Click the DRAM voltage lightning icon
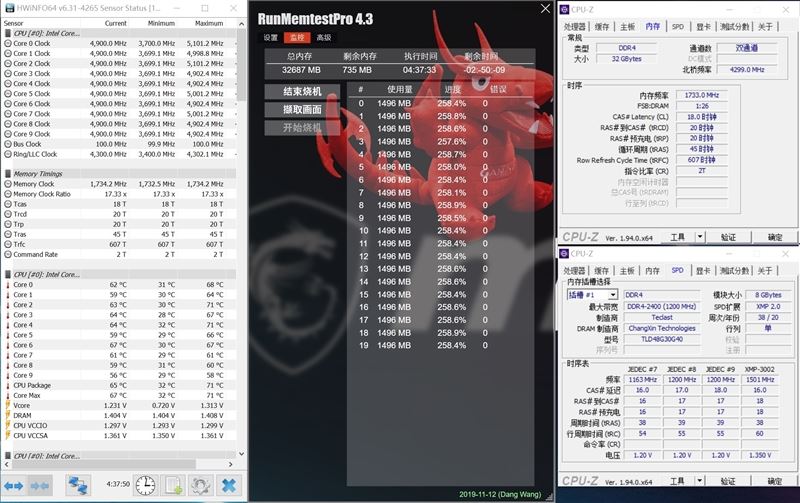This screenshot has width=800, height=503. pos(8,415)
